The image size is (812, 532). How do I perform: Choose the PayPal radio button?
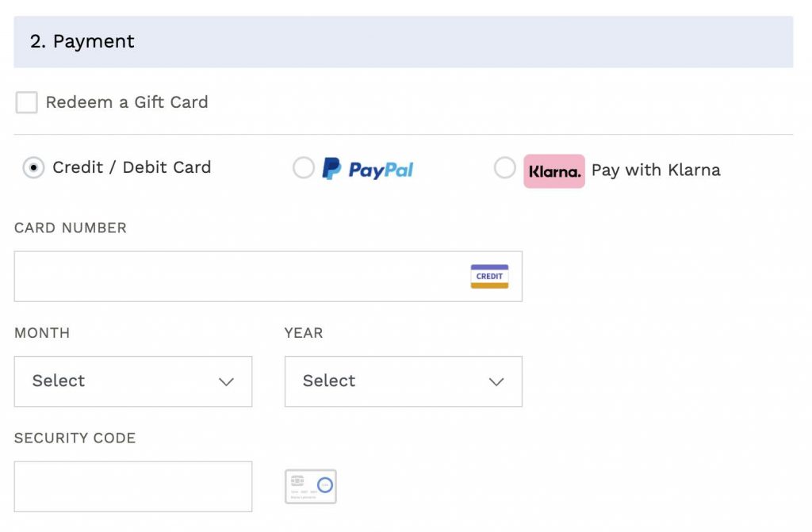pos(304,168)
